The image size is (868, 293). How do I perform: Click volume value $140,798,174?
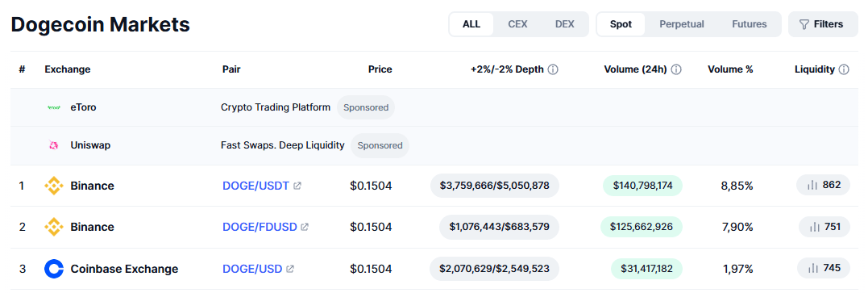tap(642, 186)
